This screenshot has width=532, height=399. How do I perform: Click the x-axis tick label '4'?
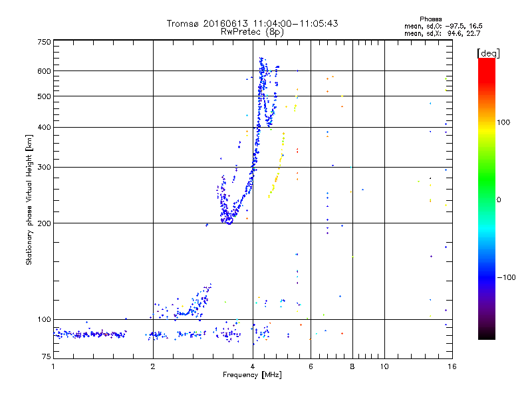253,366
